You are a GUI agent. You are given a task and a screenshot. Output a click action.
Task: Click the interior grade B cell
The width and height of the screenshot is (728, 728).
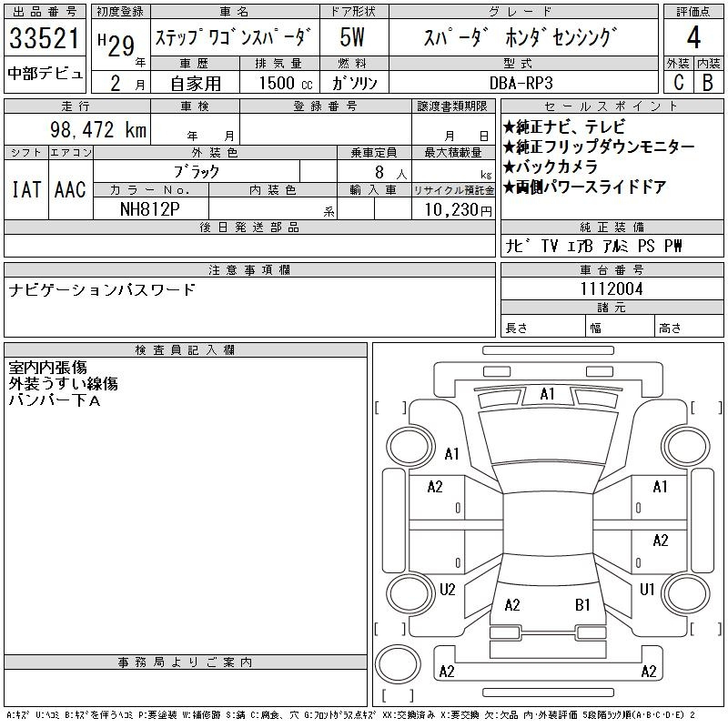click(707, 82)
